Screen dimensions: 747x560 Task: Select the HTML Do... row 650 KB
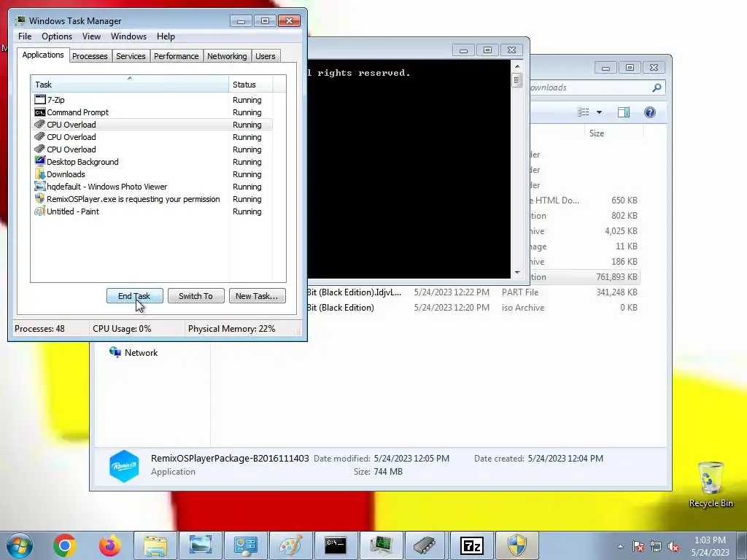pos(584,200)
